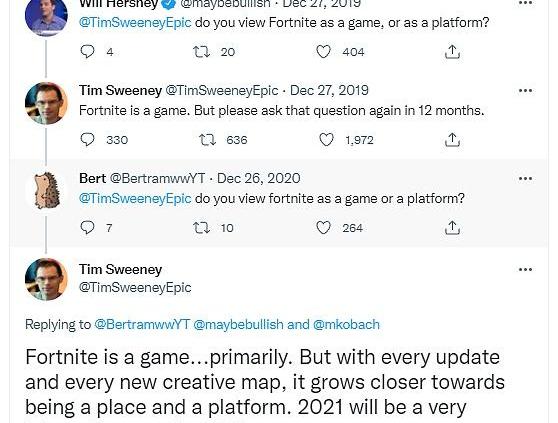Open the @mkobach profile link
Image resolution: width=558 pixels, height=423 pixels.
[346, 324]
